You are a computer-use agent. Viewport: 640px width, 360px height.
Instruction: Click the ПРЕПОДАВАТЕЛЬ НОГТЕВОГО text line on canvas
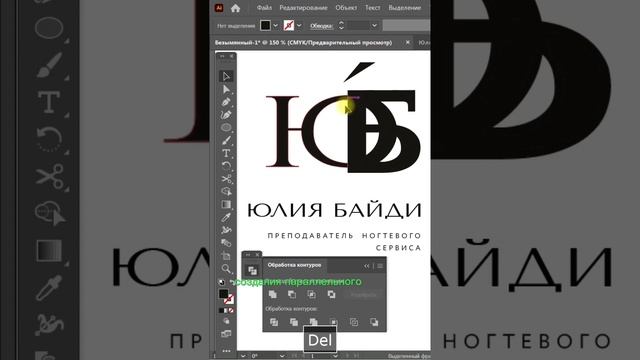[344, 236]
